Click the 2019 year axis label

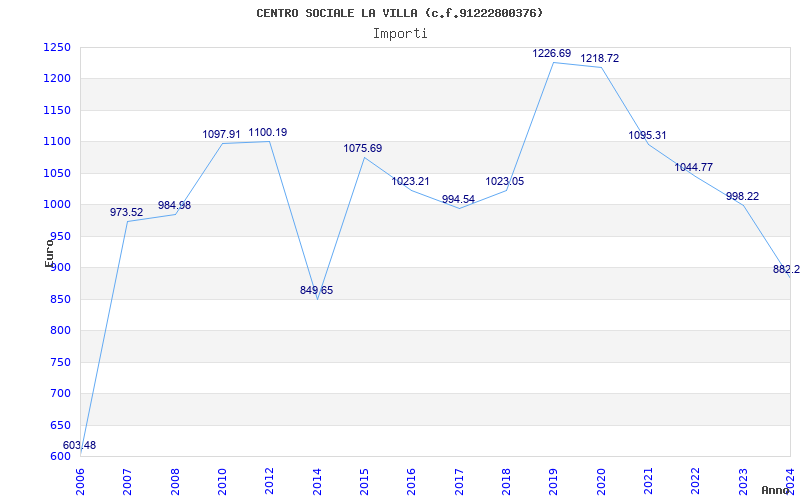coord(554,481)
